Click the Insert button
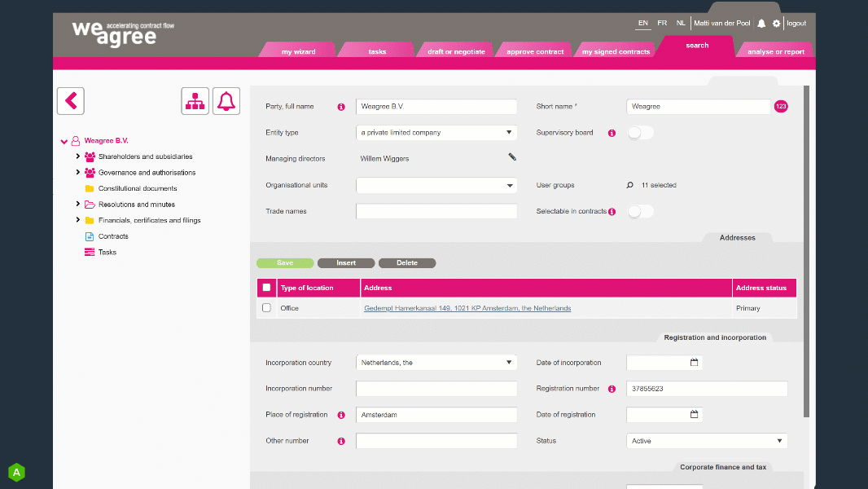This screenshot has width=868, height=489. 346,263
